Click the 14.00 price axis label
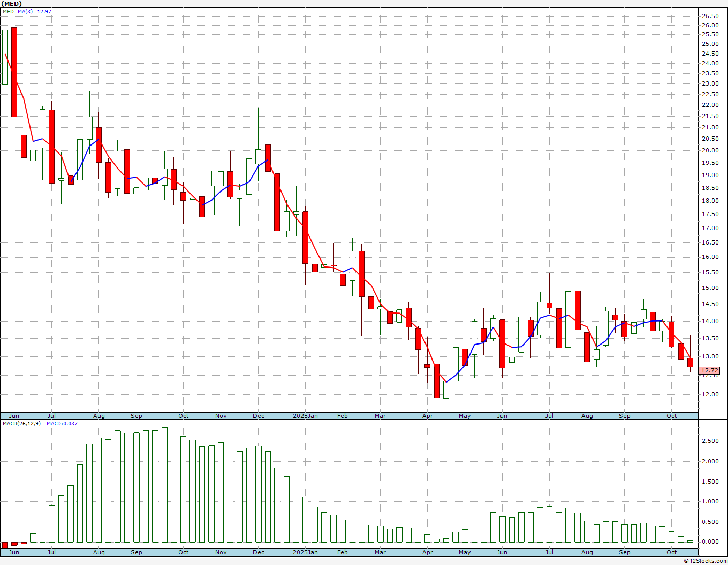This screenshot has height=565, width=728. tap(710, 321)
